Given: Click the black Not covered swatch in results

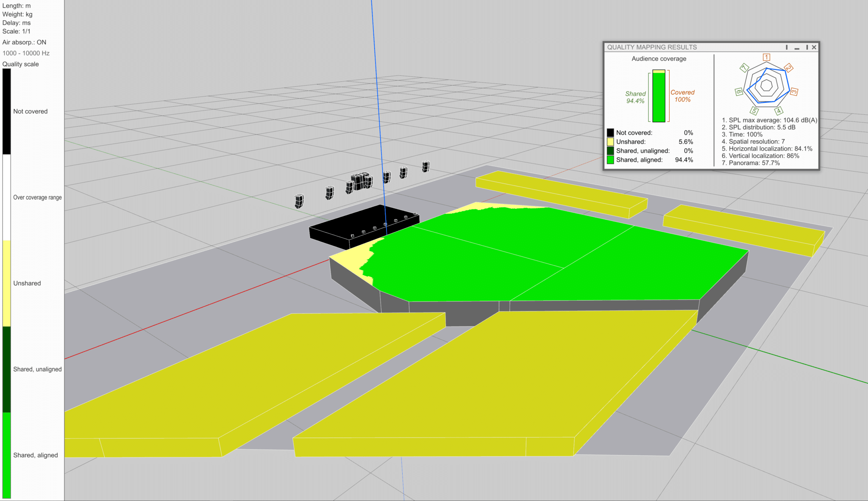Looking at the screenshot, I should coord(610,133).
